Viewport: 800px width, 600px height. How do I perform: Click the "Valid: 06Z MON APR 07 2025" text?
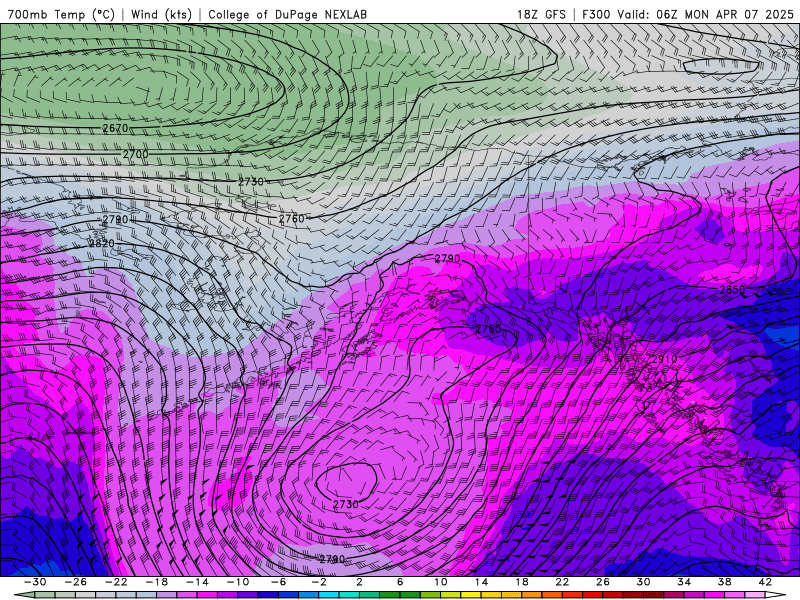(x=705, y=14)
